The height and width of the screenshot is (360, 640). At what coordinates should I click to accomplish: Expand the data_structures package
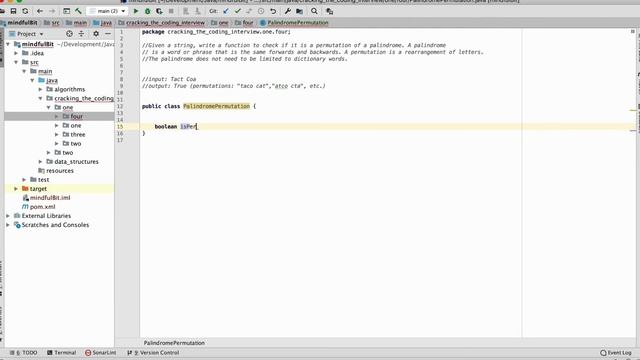pyautogui.click(x=40, y=162)
